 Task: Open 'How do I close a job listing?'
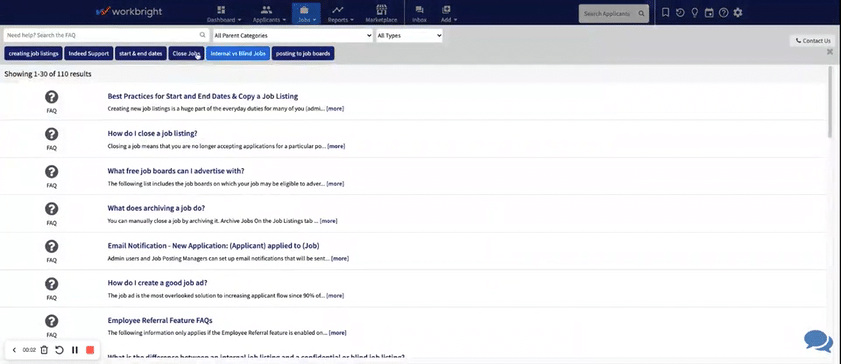(x=152, y=133)
